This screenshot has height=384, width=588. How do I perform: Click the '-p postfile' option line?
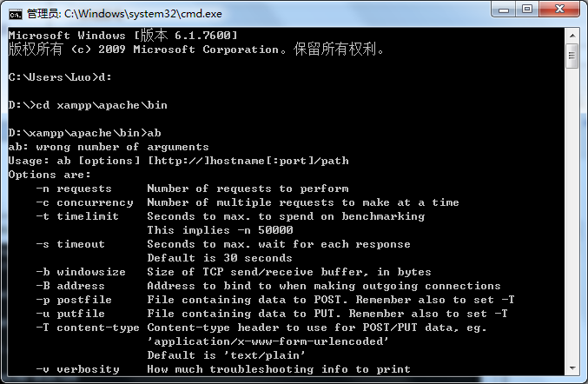coord(275,300)
